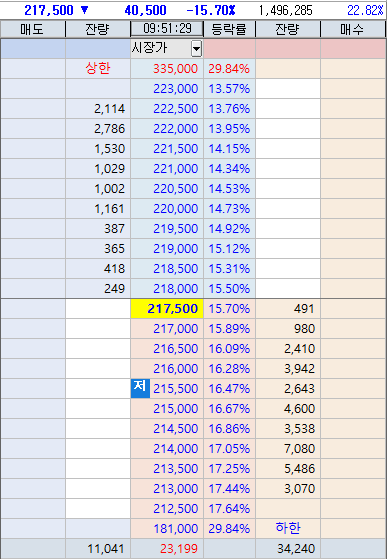Select ask price 219,000
Viewport: 387px width, 559px height.
[175, 248]
